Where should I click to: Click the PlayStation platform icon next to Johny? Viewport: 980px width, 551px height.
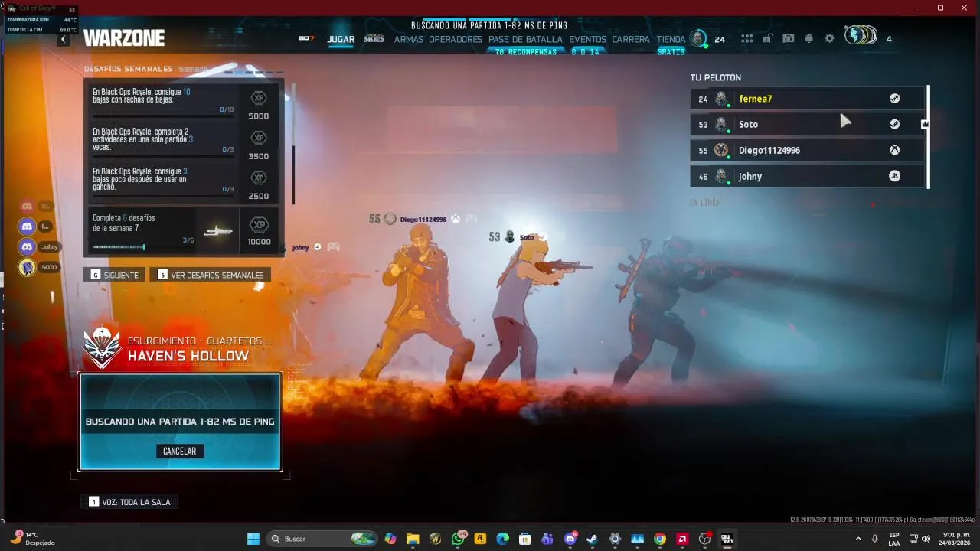894,176
